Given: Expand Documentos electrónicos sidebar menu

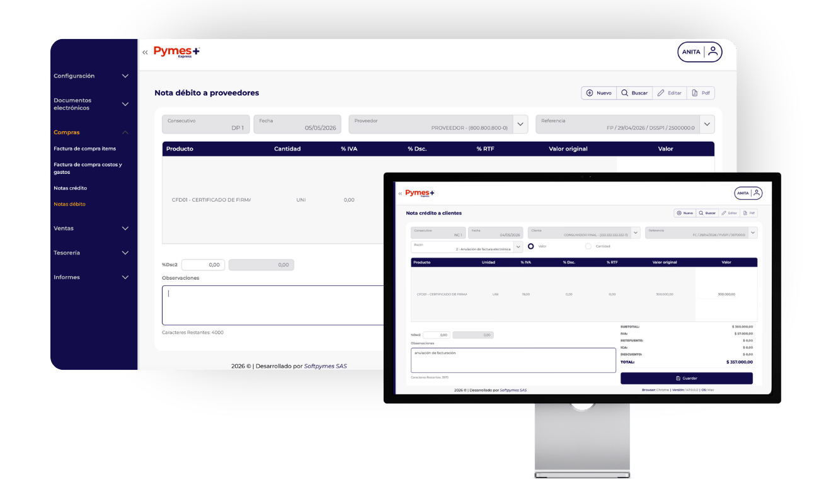Looking at the screenshot, I should pyautogui.click(x=91, y=104).
